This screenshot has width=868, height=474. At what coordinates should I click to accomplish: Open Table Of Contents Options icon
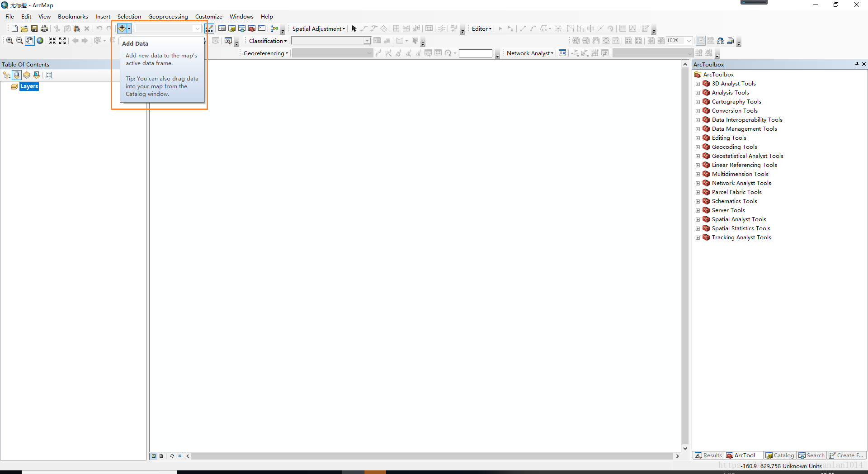click(49, 75)
